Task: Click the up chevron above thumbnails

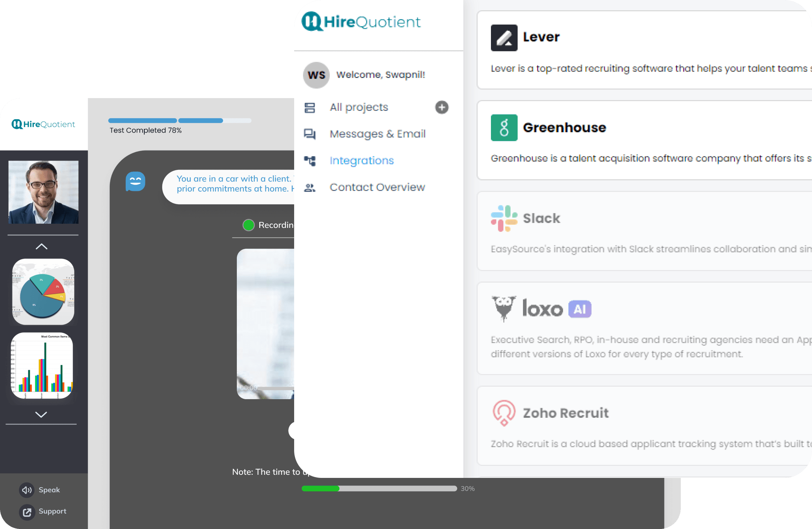Action: [41, 247]
